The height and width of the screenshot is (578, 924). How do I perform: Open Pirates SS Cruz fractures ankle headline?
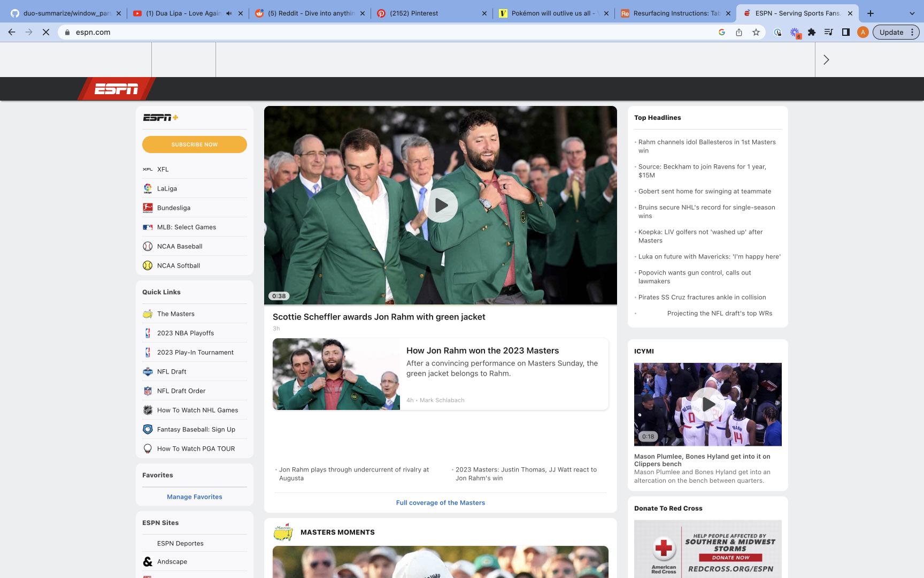click(x=702, y=297)
